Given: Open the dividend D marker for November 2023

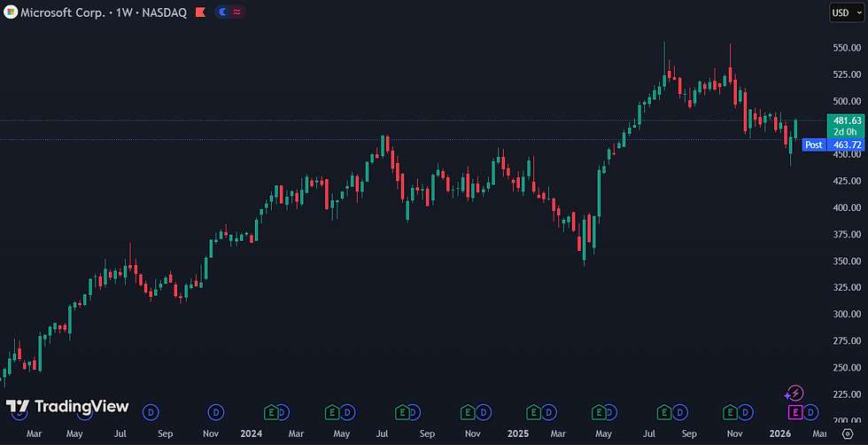Looking at the screenshot, I should (x=216, y=411).
